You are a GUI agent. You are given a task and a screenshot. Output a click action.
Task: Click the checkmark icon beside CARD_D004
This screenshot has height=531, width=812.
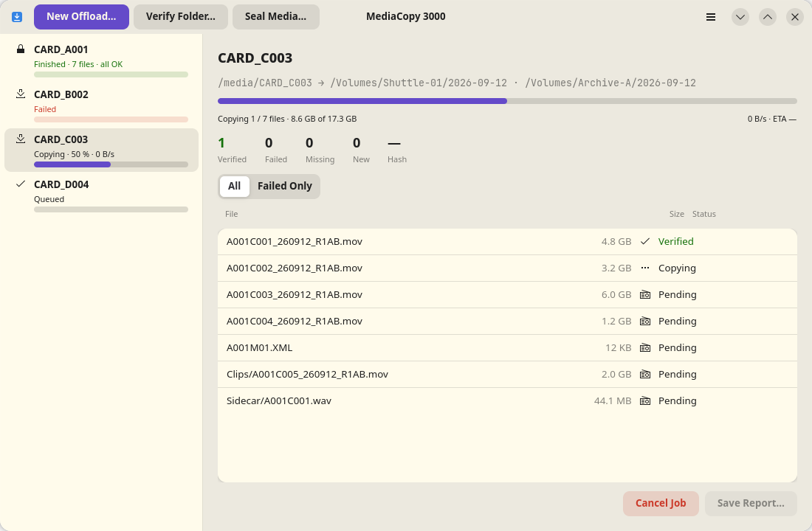point(21,184)
